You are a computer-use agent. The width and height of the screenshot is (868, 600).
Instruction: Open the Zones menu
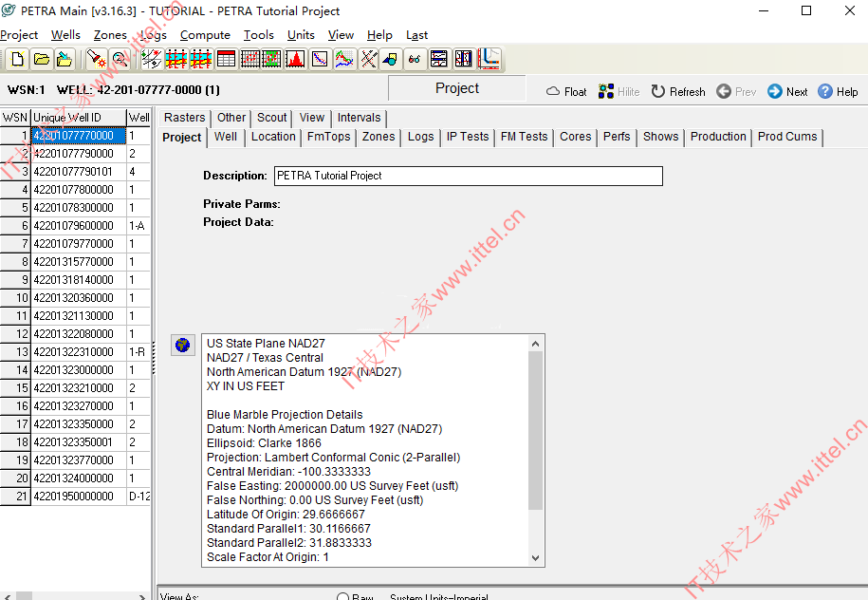tap(110, 35)
